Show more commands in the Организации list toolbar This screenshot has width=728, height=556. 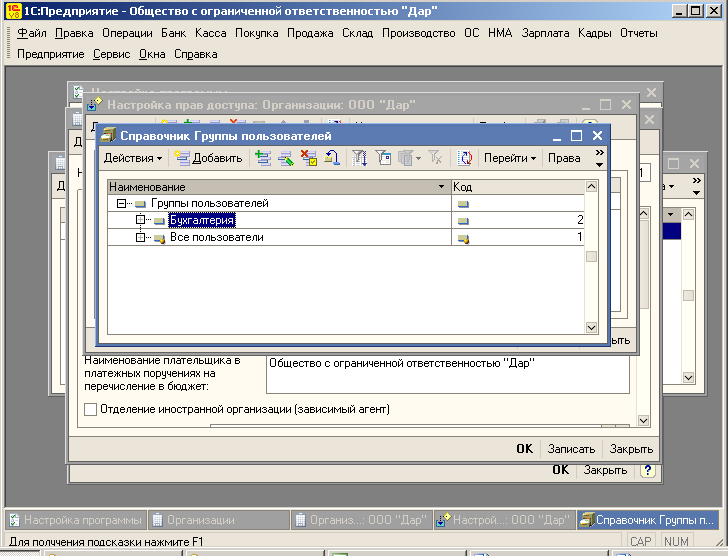click(696, 187)
